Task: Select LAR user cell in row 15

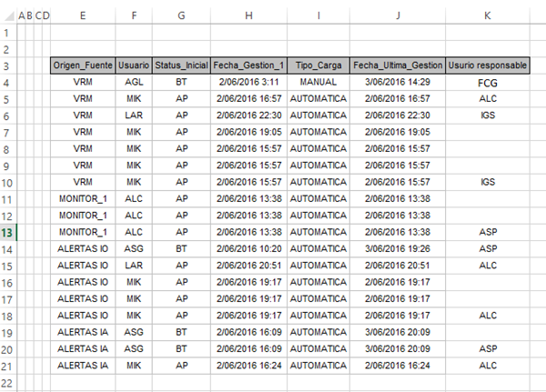Action: 134,266
